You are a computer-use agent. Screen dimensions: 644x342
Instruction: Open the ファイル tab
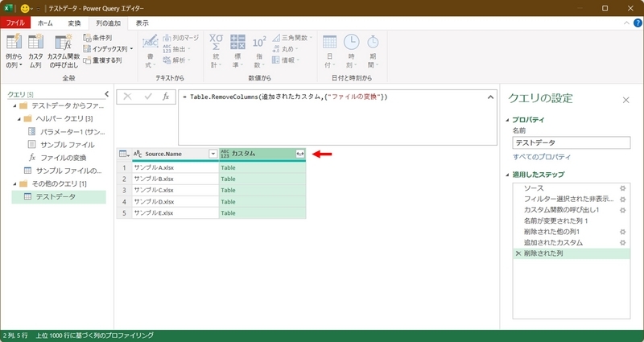point(15,23)
